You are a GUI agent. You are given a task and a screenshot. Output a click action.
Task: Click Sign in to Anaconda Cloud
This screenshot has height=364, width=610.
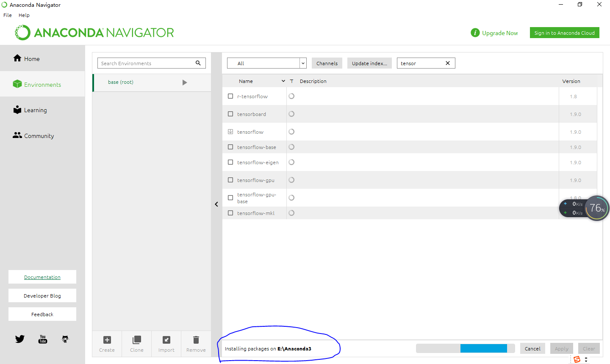pos(564,33)
